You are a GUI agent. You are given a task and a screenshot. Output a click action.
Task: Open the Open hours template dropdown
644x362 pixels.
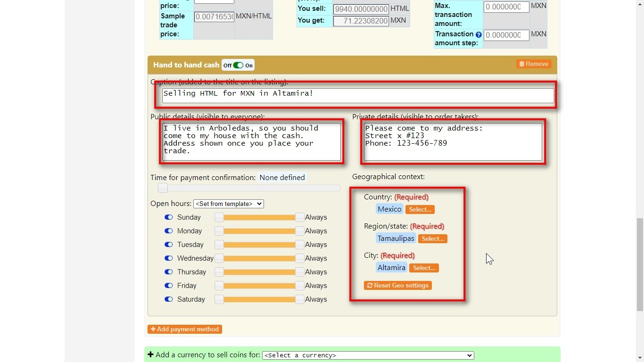tap(228, 204)
